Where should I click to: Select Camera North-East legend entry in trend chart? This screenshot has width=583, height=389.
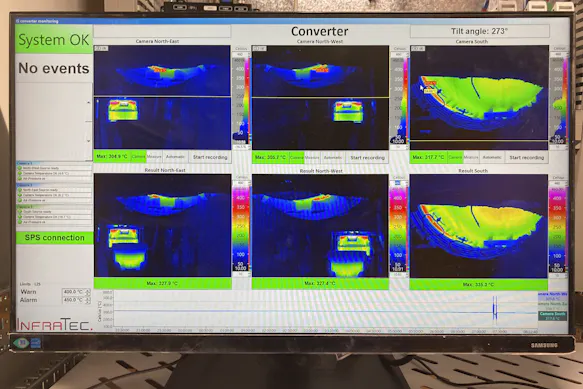[553, 306]
